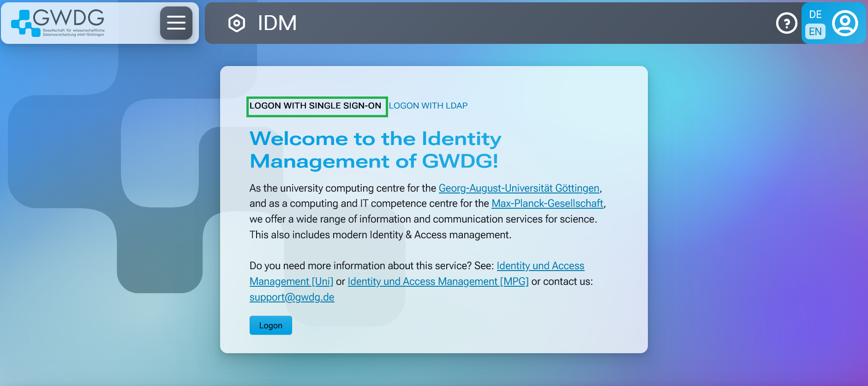Open Identity und Access Management [MPG] link
Viewport: 868px width, 386px height.
[x=438, y=281]
